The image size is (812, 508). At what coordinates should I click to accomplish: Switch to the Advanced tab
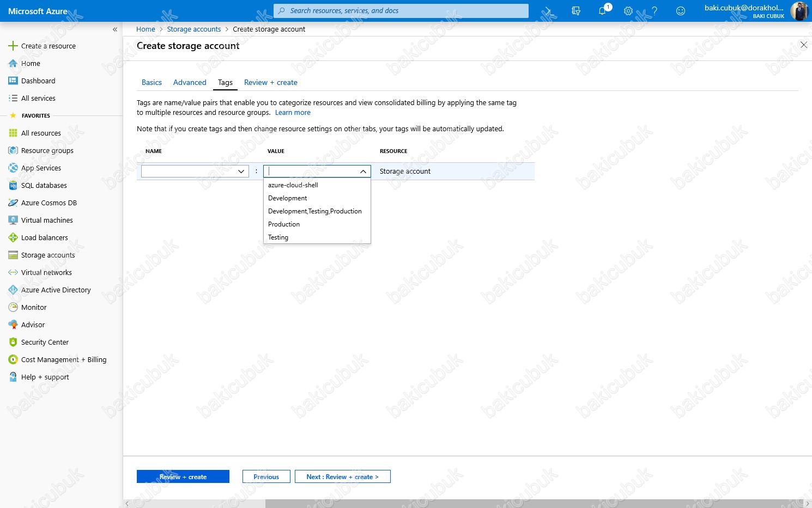pyautogui.click(x=190, y=83)
